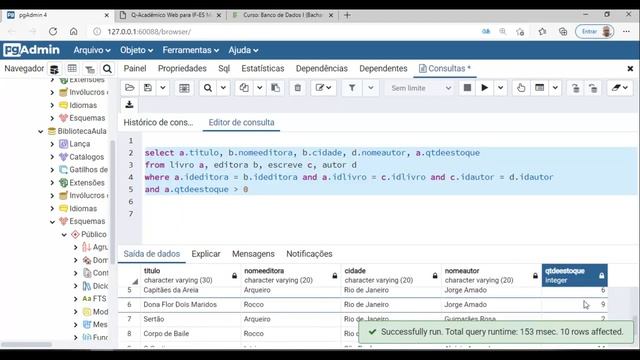
Task: Switch to the Propriedades tab
Action: [182, 69]
